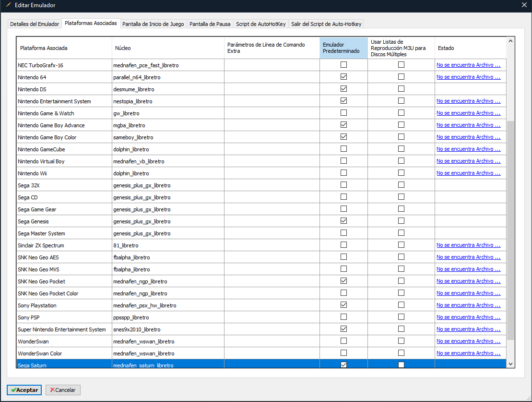
Task: Click the desmume_libretro core cell
Action: [168, 89]
